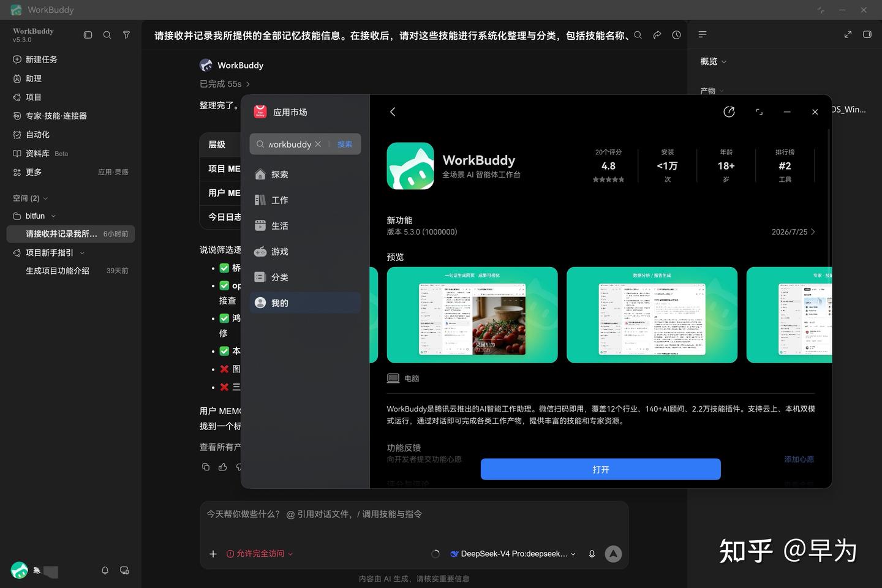
Task: Click the outline list icon in right panel
Action: [703, 34]
